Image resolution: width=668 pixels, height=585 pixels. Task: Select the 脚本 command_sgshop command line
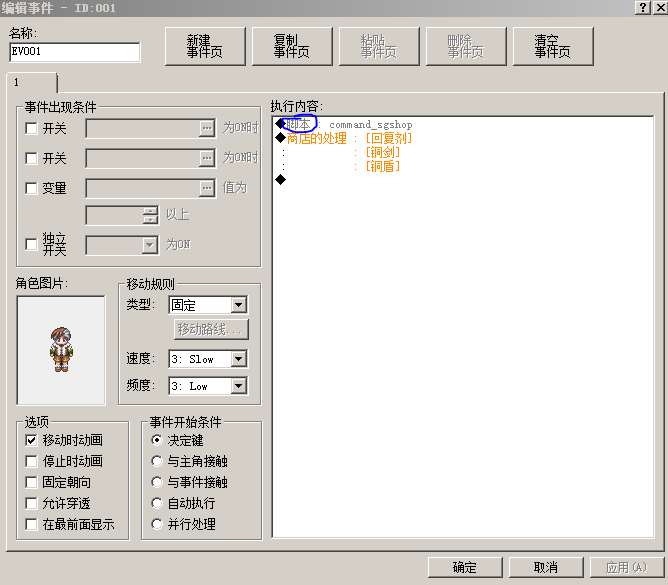pos(463,124)
